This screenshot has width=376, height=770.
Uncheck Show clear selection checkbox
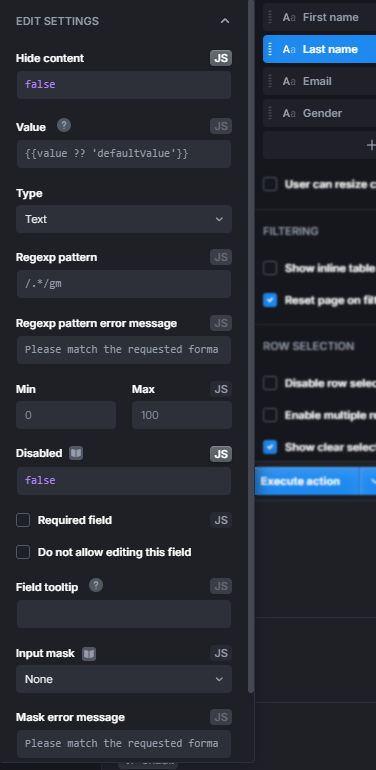270,447
